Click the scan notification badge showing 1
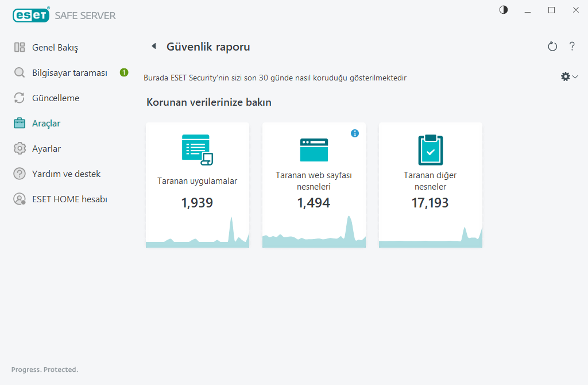Screen dimensions: 588x385 click(123, 72)
